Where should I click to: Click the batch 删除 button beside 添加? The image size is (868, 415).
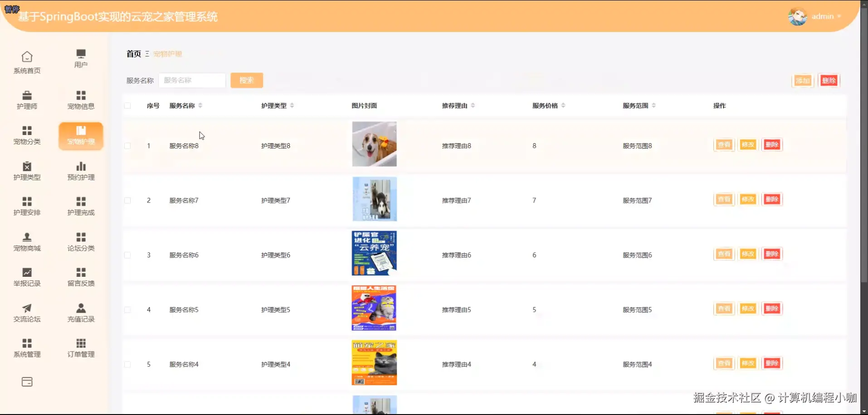point(829,81)
